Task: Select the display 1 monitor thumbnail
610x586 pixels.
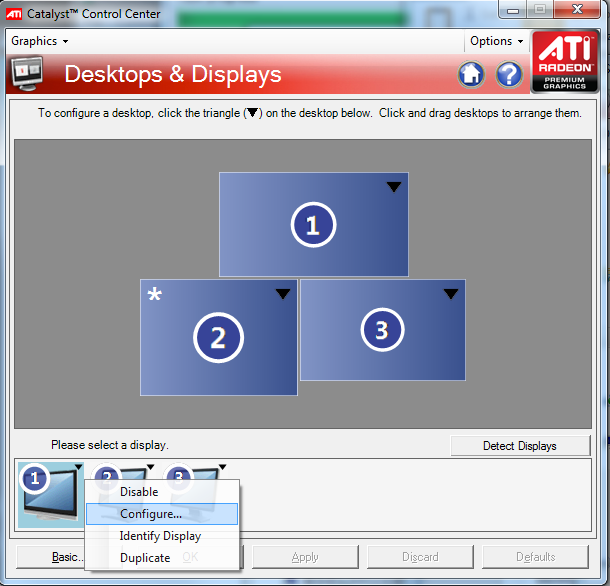Action: point(51,495)
